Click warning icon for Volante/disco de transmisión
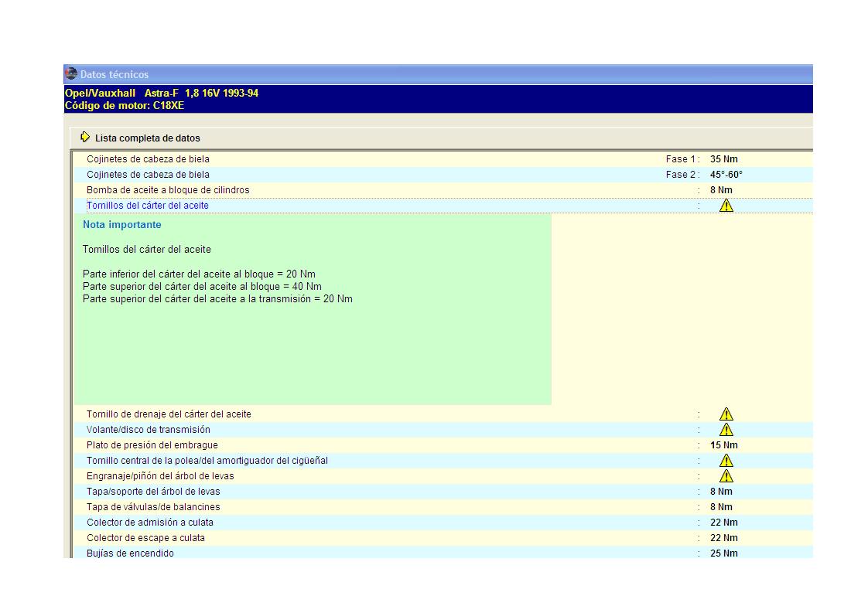The width and height of the screenshot is (868, 613). point(726,430)
